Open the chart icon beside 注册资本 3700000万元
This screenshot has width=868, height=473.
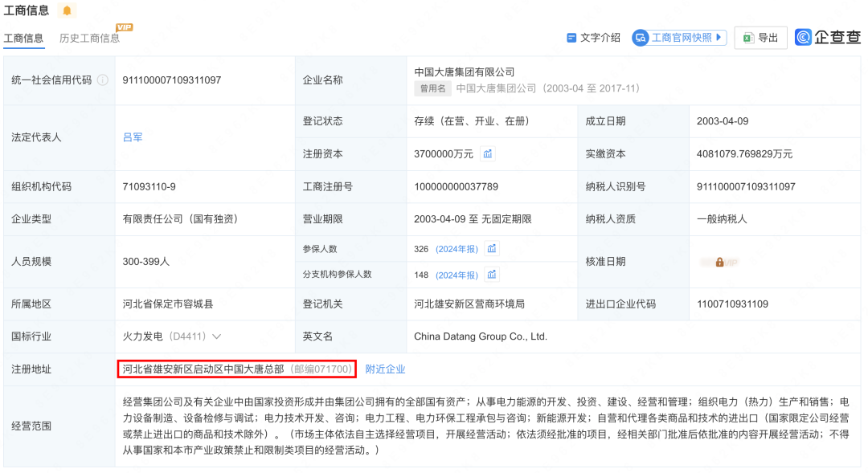coord(488,154)
